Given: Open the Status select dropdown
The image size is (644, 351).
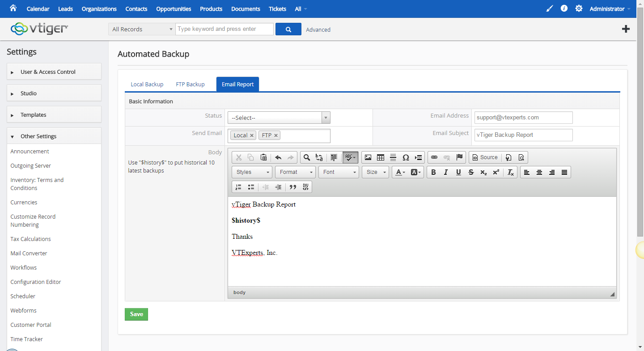Looking at the screenshot, I should coord(279,118).
